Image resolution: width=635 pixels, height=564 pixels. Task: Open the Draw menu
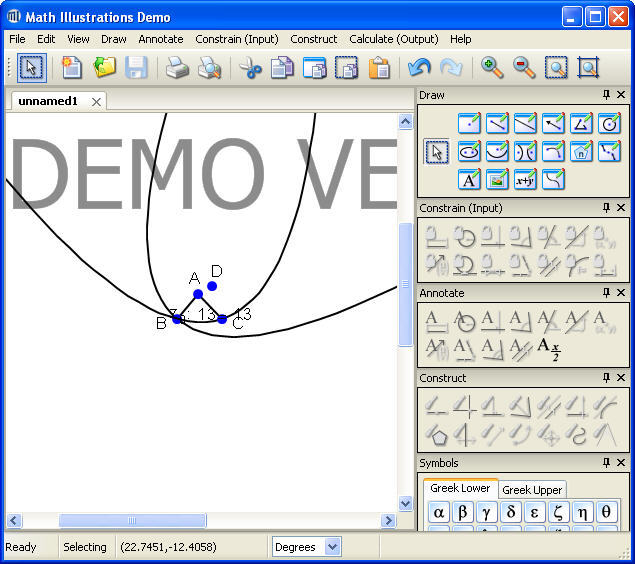(x=113, y=39)
